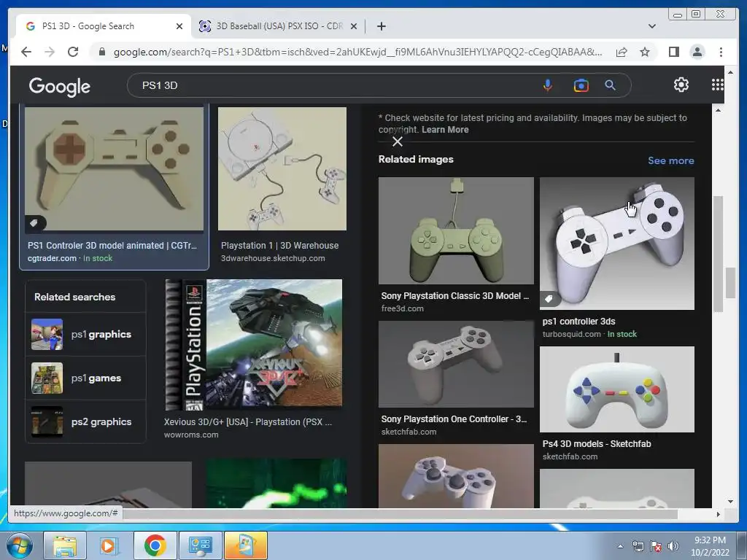Open Action Center flag icon

click(x=656, y=546)
